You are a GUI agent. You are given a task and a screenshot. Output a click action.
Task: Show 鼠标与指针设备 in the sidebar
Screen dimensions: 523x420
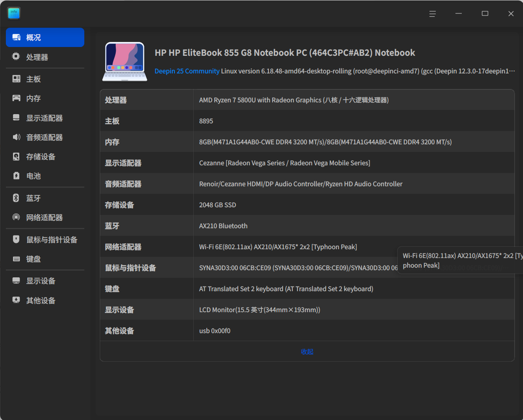coord(45,240)
